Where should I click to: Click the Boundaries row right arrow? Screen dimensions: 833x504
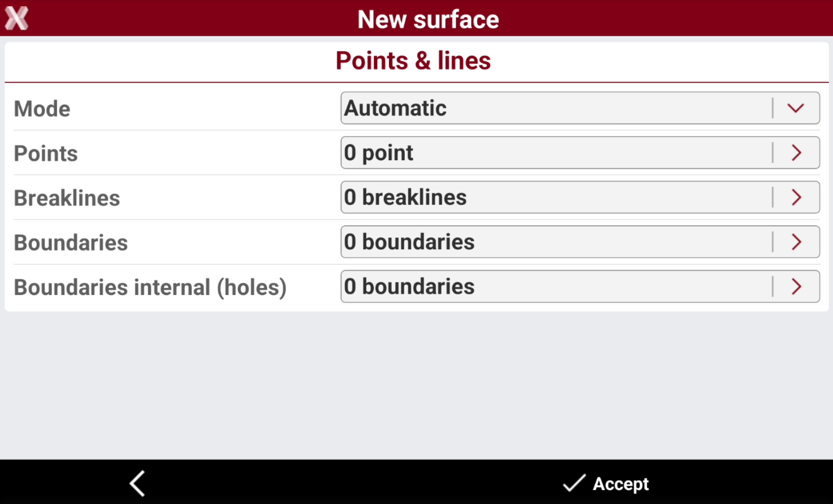coord(796,242)
